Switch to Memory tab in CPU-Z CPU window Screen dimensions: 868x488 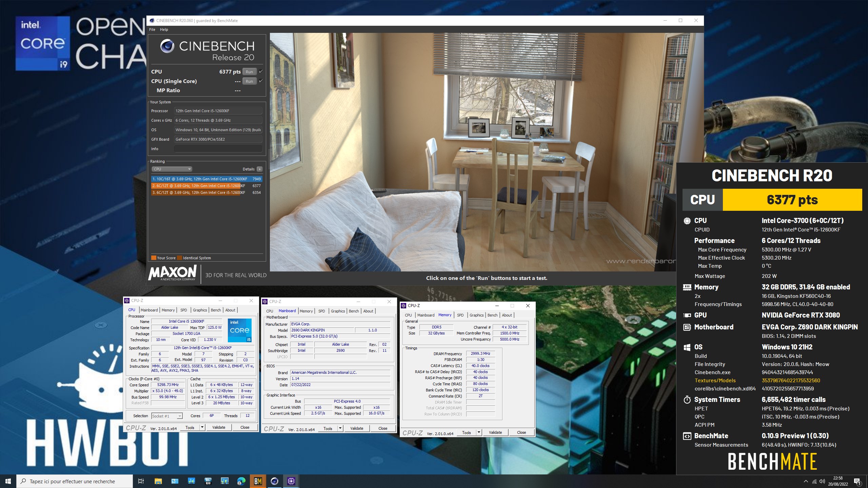pos(168,310)
